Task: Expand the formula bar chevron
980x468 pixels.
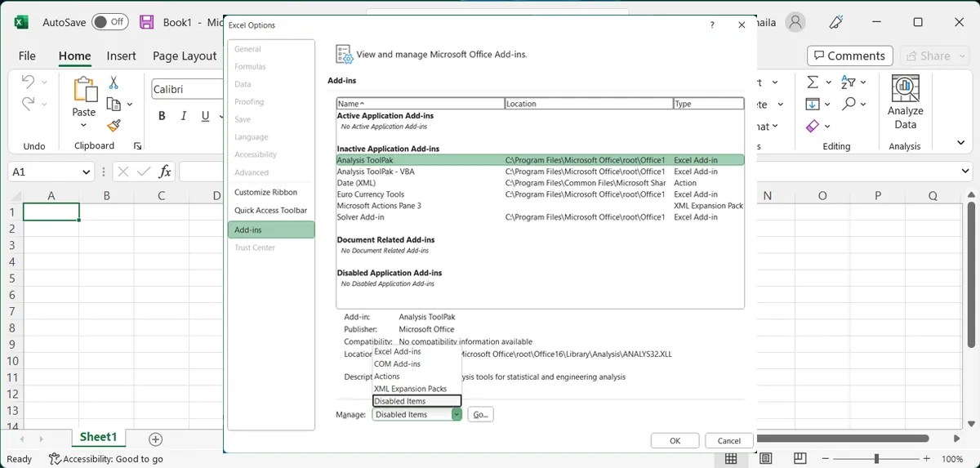Action: click(966, 172)
